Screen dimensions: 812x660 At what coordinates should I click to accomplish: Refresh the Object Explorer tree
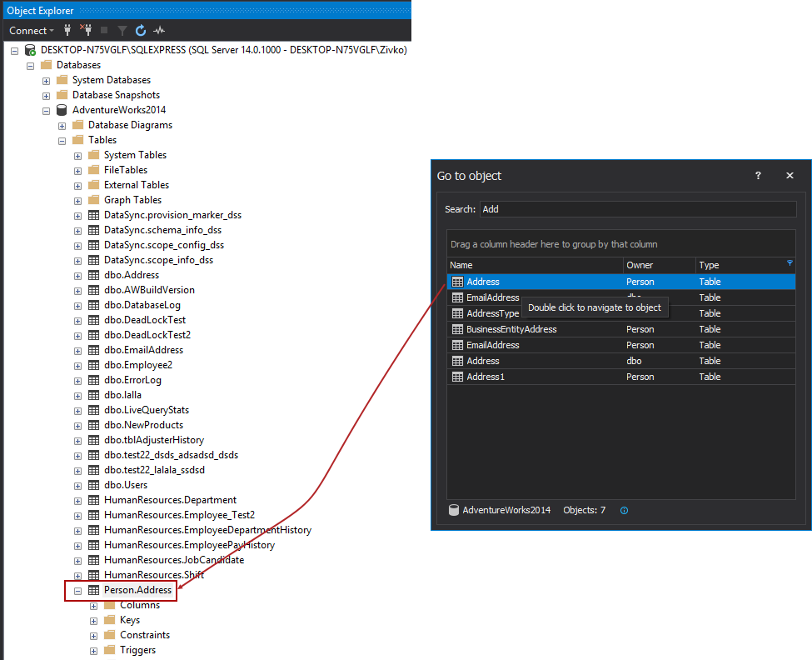pos(141,30)
